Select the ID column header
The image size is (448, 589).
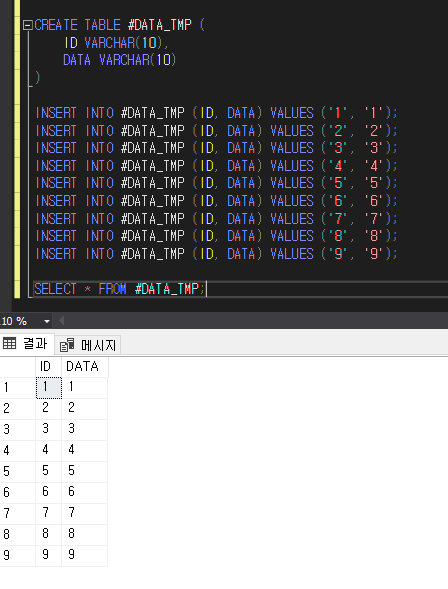coord(48,367)
